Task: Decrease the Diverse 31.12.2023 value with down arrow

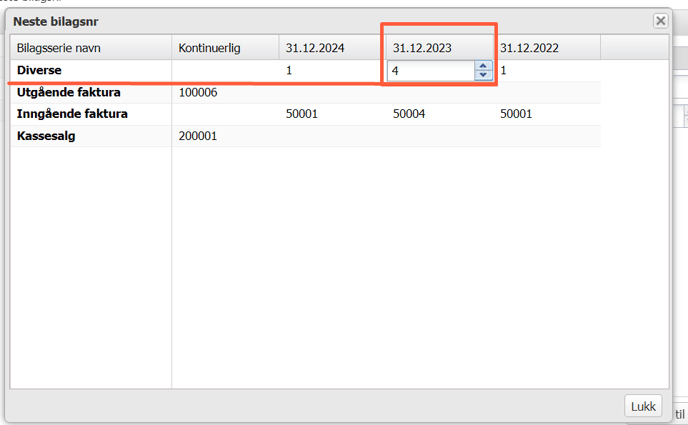Action: click(483, 76)
